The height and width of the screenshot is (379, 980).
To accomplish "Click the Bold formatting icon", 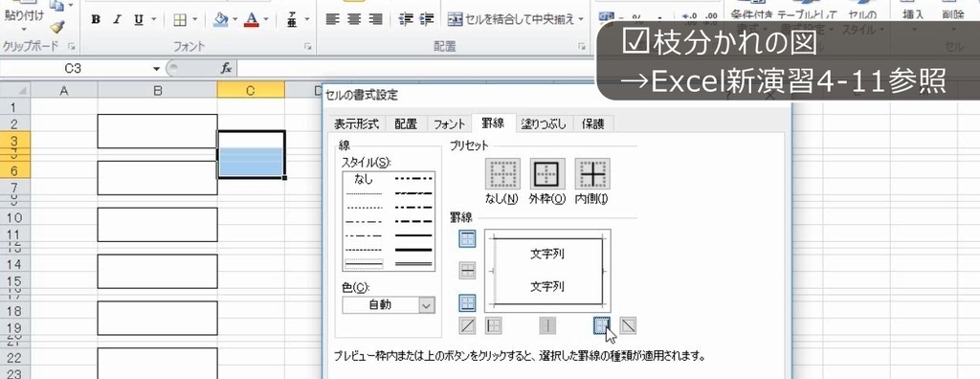I will (96, 20).
